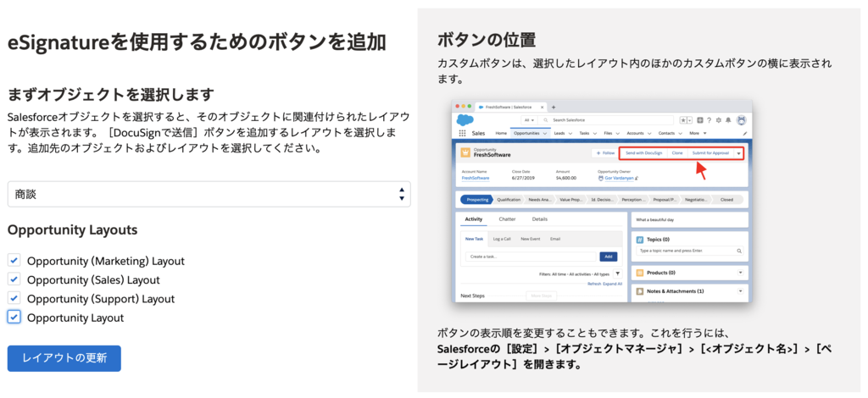The height and width of the screenshot is (398, 868).
Task: Select the New Task sub-tab
Action: tap(475, 239)
